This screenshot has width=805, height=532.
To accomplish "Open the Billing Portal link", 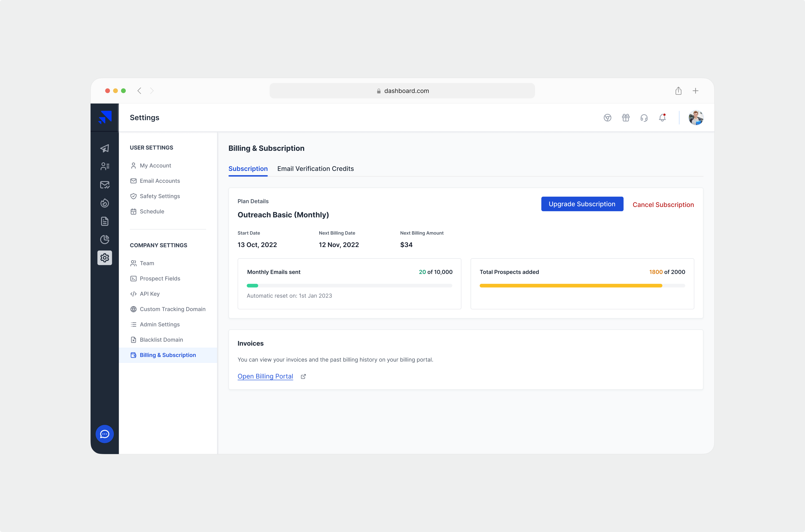I will 265,376.
